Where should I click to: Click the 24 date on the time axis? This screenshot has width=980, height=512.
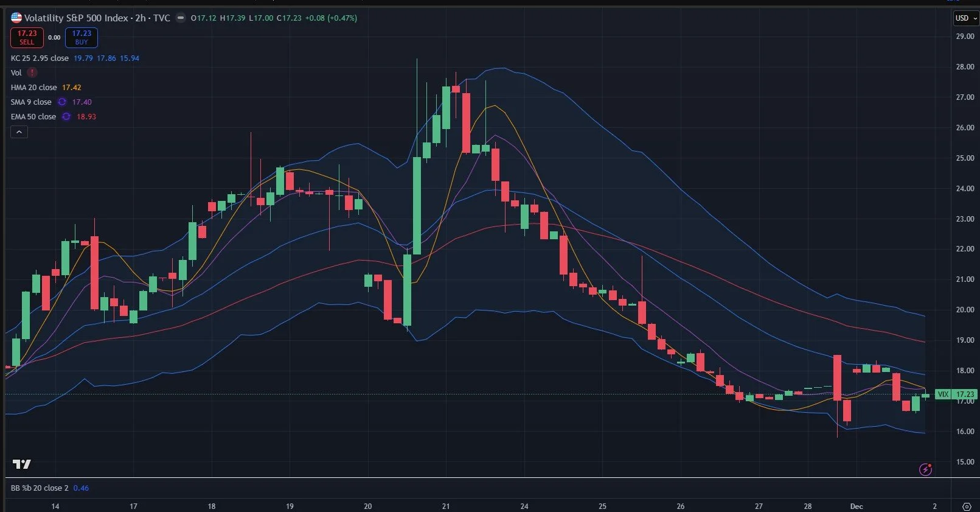[x=524, y=507]
